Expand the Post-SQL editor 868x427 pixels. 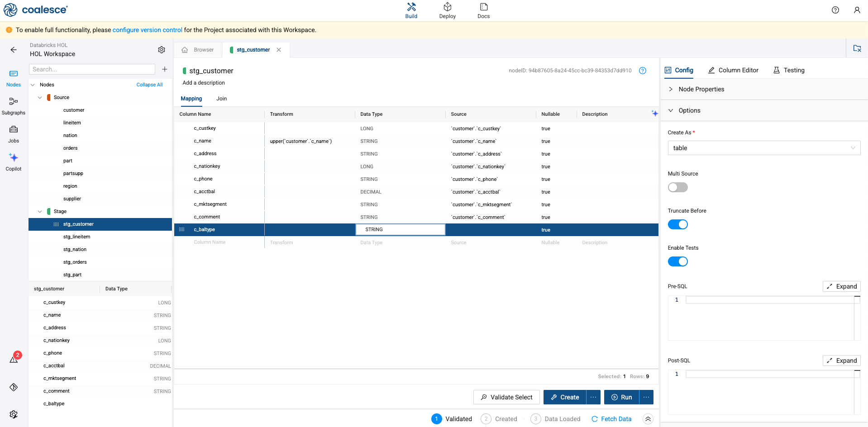(842, 361)
